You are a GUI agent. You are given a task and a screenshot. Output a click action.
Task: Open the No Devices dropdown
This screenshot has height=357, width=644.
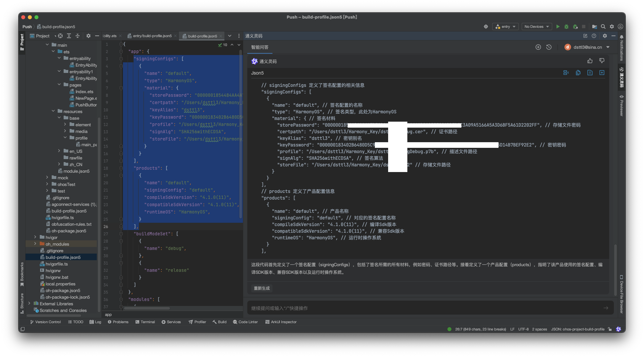tap(537, 27)
